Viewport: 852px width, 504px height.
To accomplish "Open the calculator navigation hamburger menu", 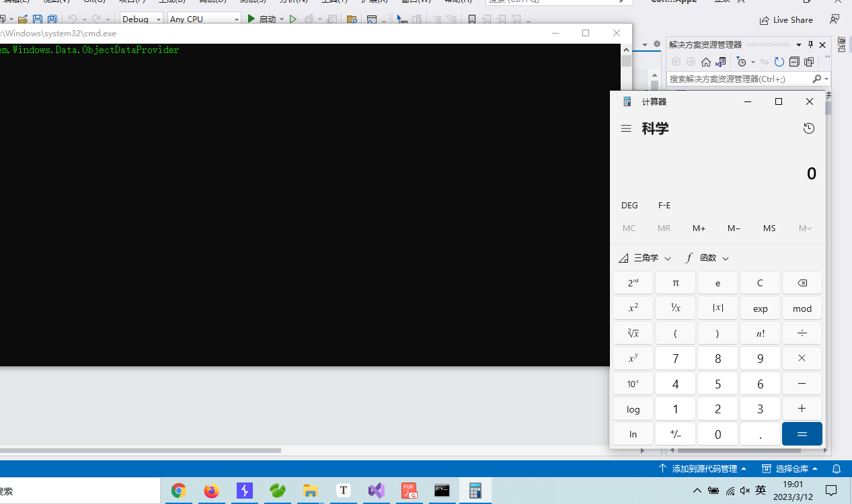I will pyautogui.click(x=626, y=128).
